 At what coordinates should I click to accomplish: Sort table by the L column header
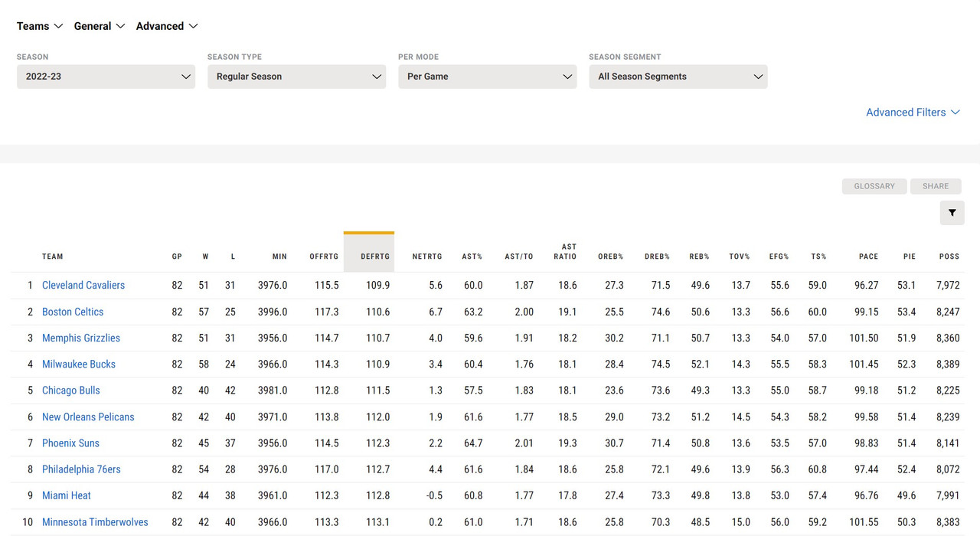tap(233, 257)
